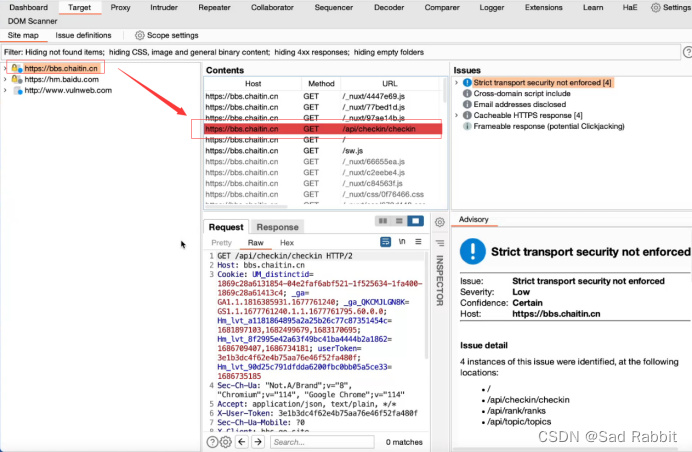Click the Contents table vertical scrollbar
This screenshot has height=452, width=692.
point(444,90)
